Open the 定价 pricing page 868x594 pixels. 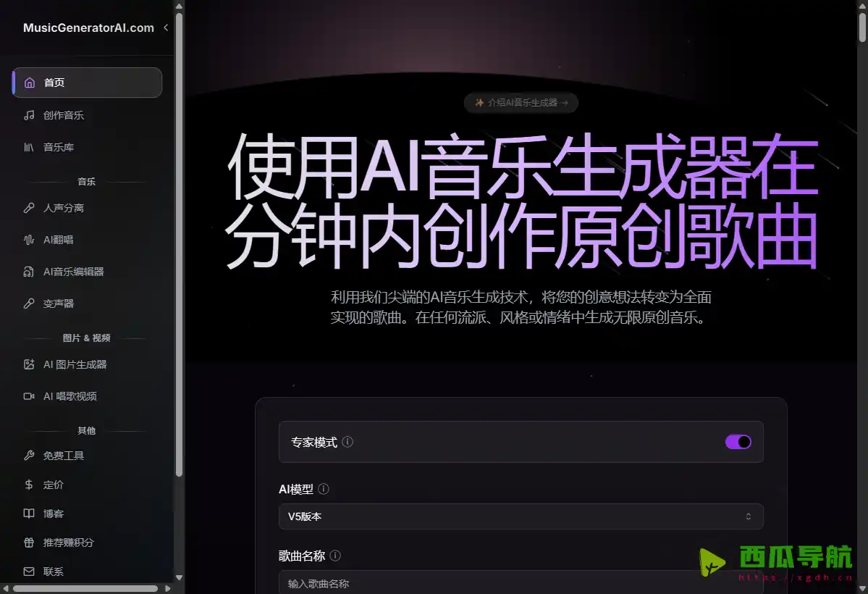pyautogui.click(x=51, y=485)
